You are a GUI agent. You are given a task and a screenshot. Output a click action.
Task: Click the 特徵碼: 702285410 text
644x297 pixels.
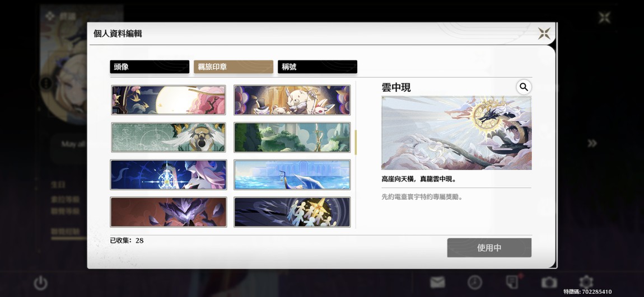(x=587, y=291)
